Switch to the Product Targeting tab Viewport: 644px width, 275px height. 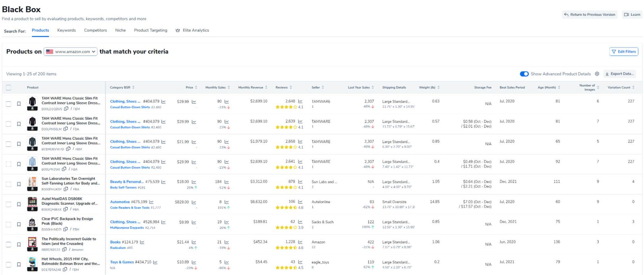(151, 30)
